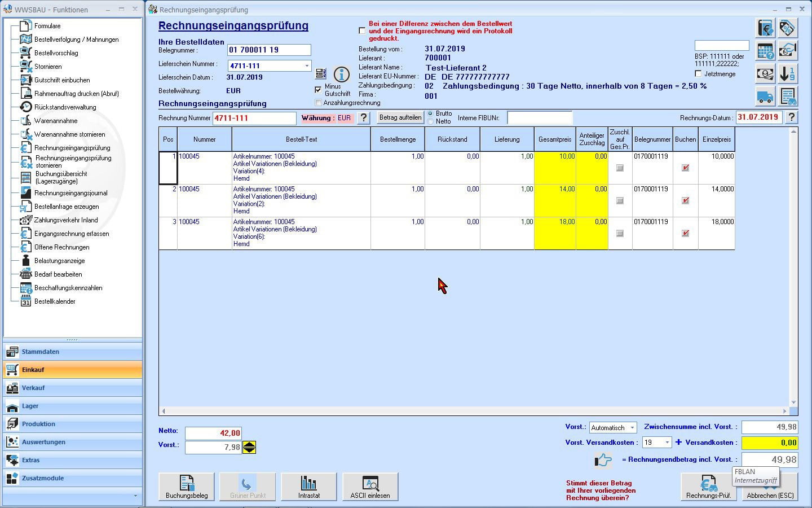812x508 pixels.
Task: Switch to the Einkauf section
Action: (73, 370)
